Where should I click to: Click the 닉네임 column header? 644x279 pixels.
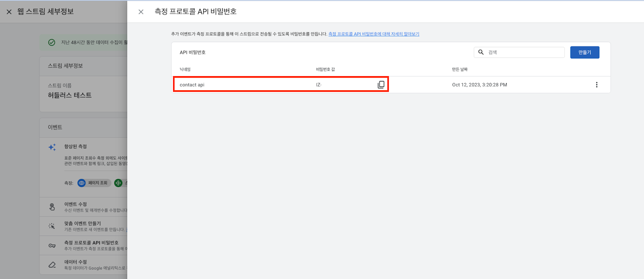185,69
